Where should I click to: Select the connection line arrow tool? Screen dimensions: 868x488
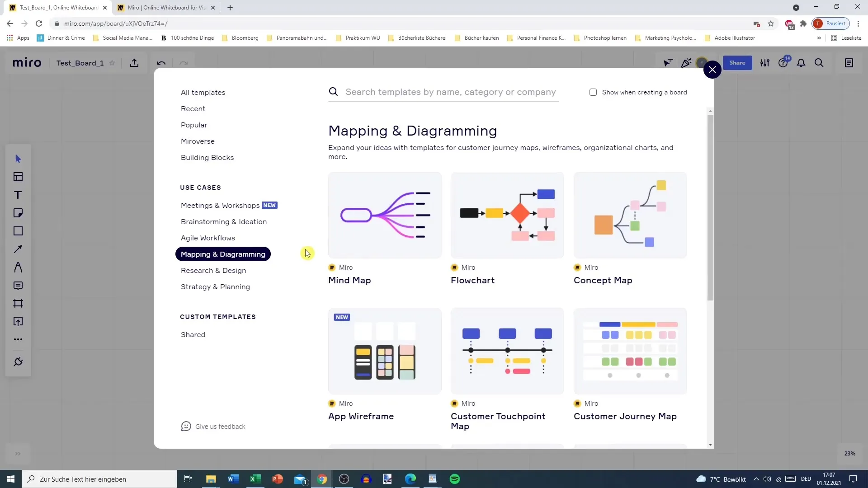click(18, 249)
